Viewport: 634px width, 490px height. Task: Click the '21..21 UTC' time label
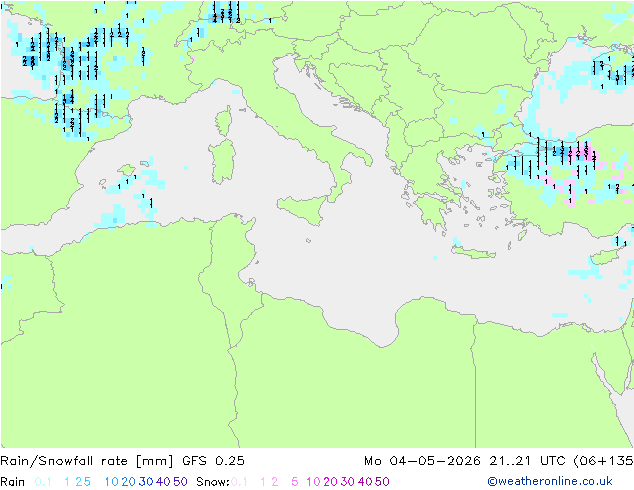(528, 461)
